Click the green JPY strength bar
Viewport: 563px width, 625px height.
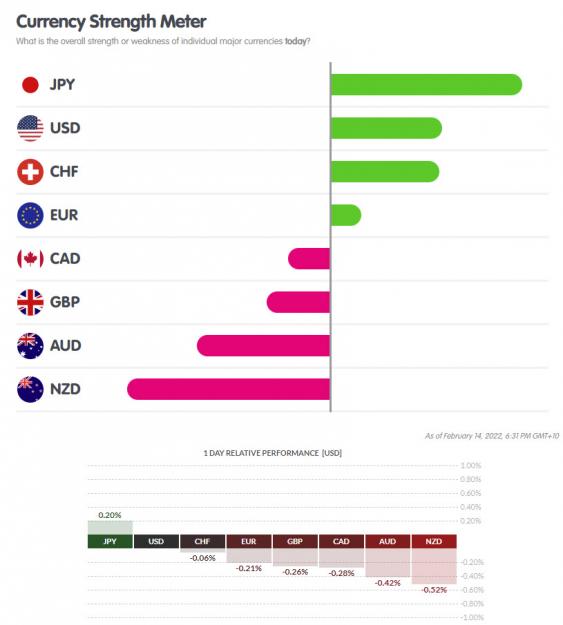pyautogui.click(x=426, y=85)
